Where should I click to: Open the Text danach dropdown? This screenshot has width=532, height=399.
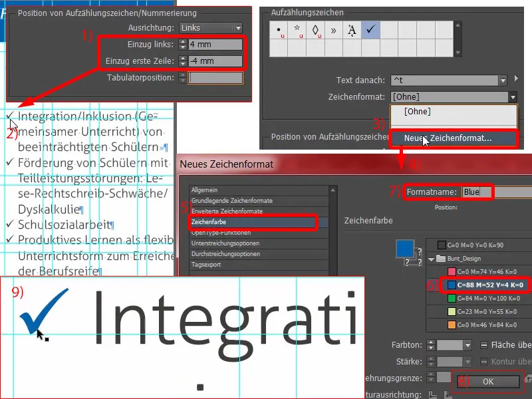point(503,80)
